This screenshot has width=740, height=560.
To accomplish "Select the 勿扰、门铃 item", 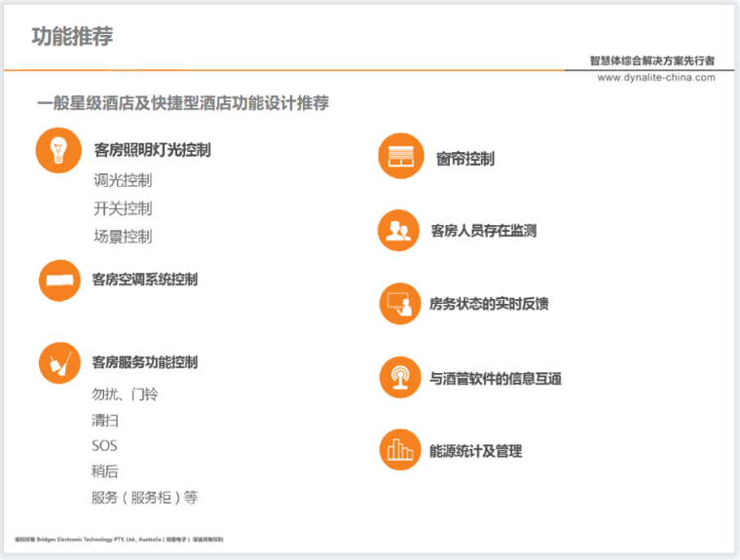I will point(125,394).
